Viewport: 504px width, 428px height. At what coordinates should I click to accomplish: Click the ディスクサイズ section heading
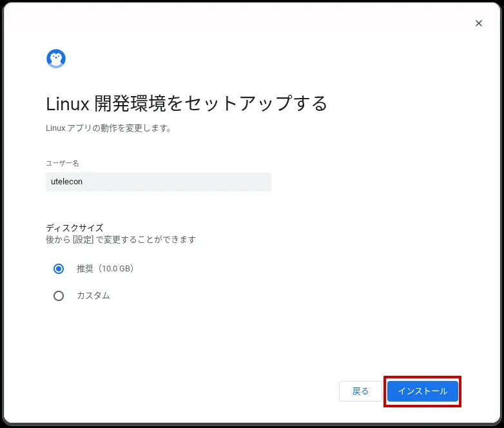click(x=75, y=228)
